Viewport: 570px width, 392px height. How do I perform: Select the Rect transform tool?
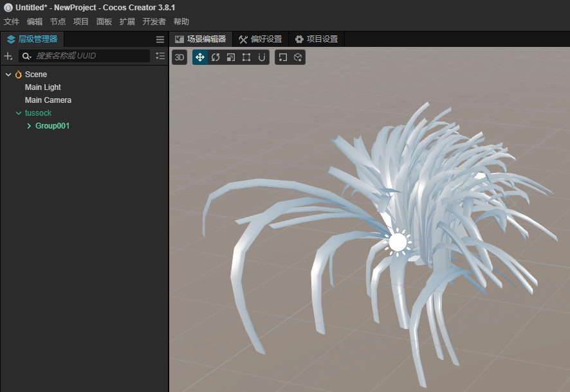pos(246,57)
